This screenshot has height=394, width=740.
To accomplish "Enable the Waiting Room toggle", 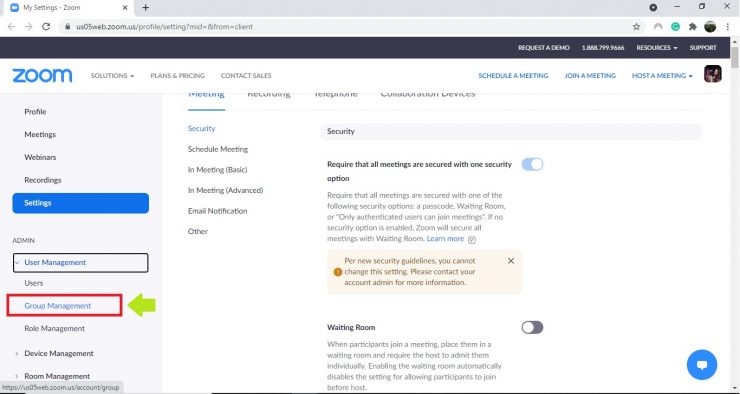I will click(x=532, y=327).
